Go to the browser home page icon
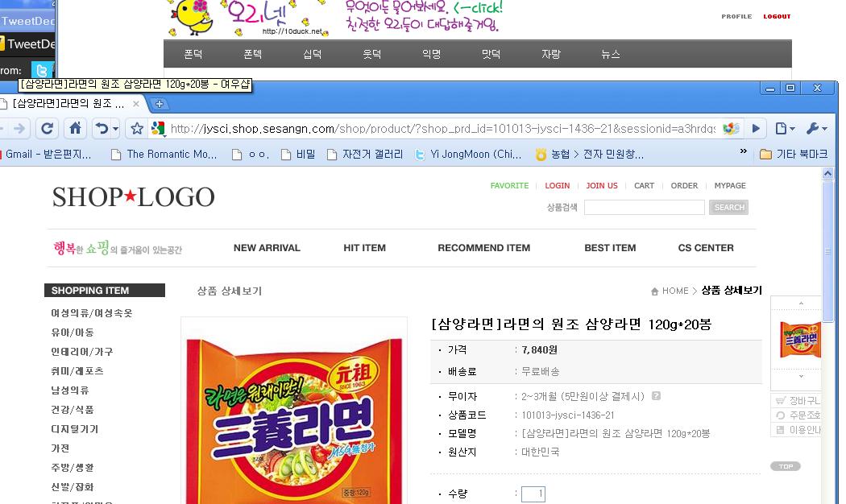 [x=75, y=128]
